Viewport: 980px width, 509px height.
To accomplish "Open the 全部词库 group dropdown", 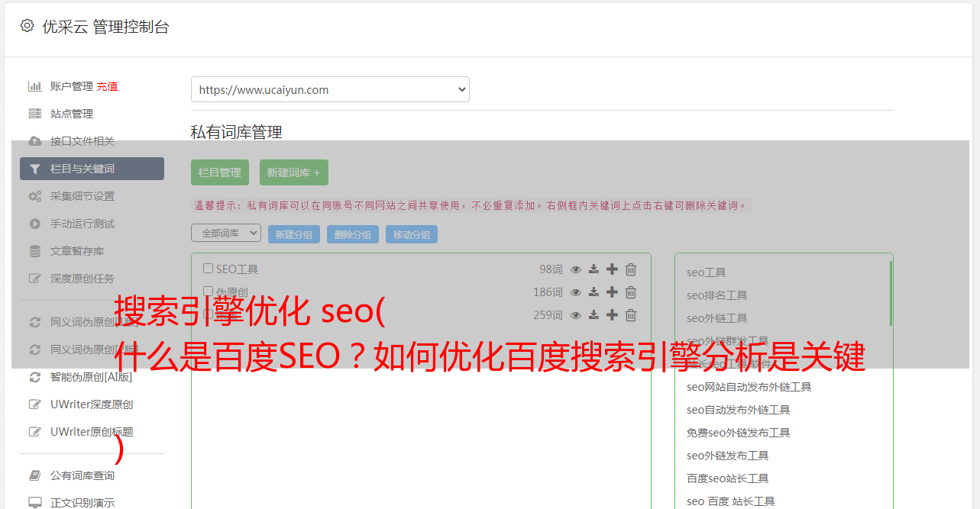I will click(x=226, y=234).
